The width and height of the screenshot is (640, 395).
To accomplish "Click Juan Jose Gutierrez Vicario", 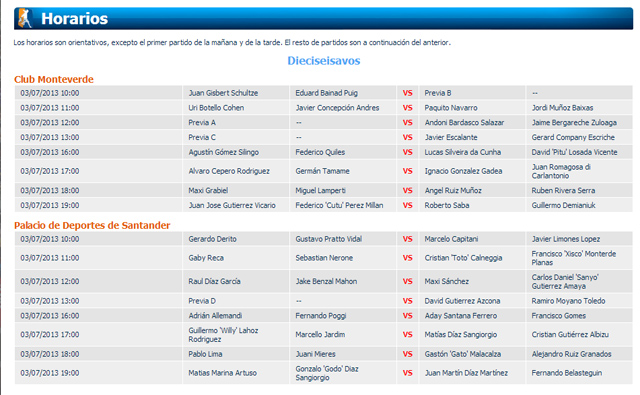I will (x=232, y=205).
